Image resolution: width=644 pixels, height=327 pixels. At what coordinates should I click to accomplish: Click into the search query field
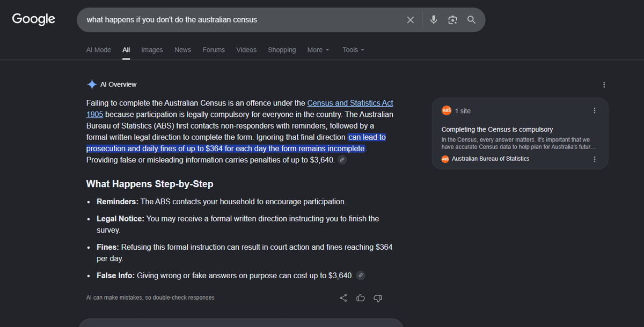point(241,20)
